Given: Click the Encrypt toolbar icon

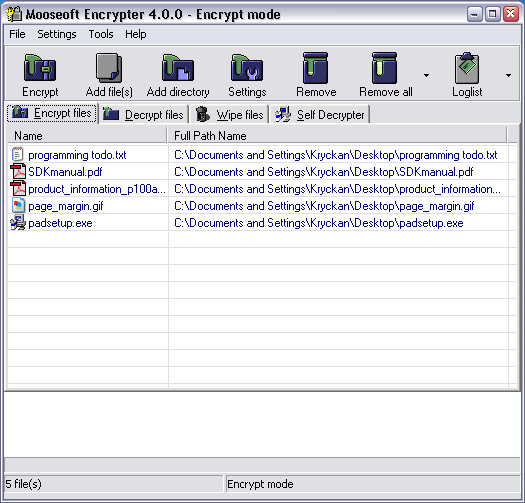Looking at the screenshot, I should (40, 68).
